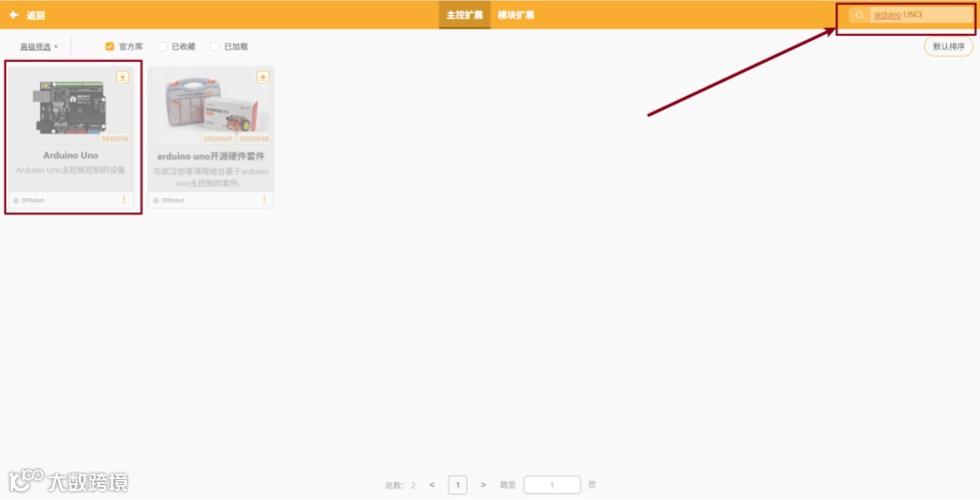This screenshot has width=980, height=500.
Task: Select the Arduino Uno board thumbnail
Action: pos(71,107)
